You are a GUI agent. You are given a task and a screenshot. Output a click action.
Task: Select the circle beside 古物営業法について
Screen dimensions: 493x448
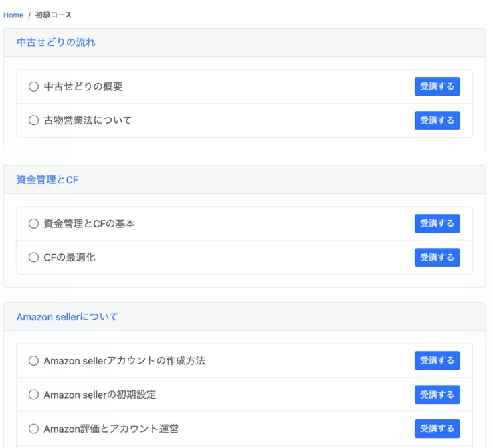[33, 120]
